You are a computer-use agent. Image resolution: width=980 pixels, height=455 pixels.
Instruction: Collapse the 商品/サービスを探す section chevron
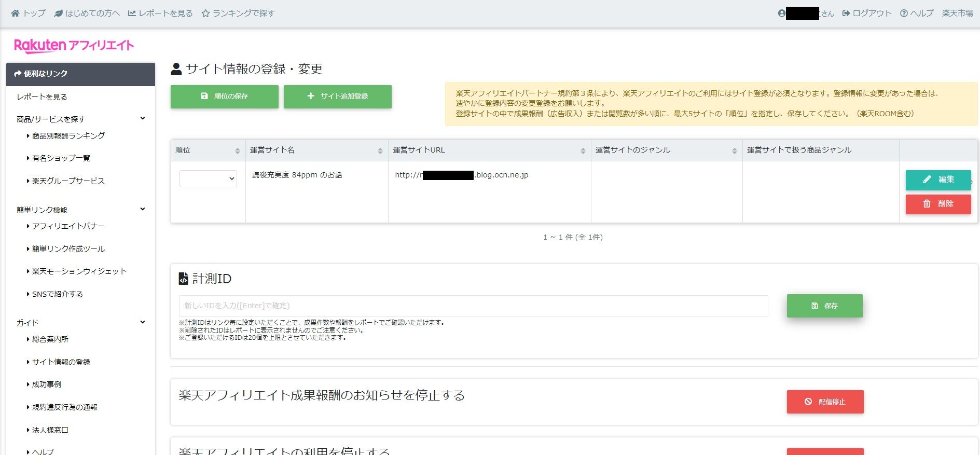point(143,119)
